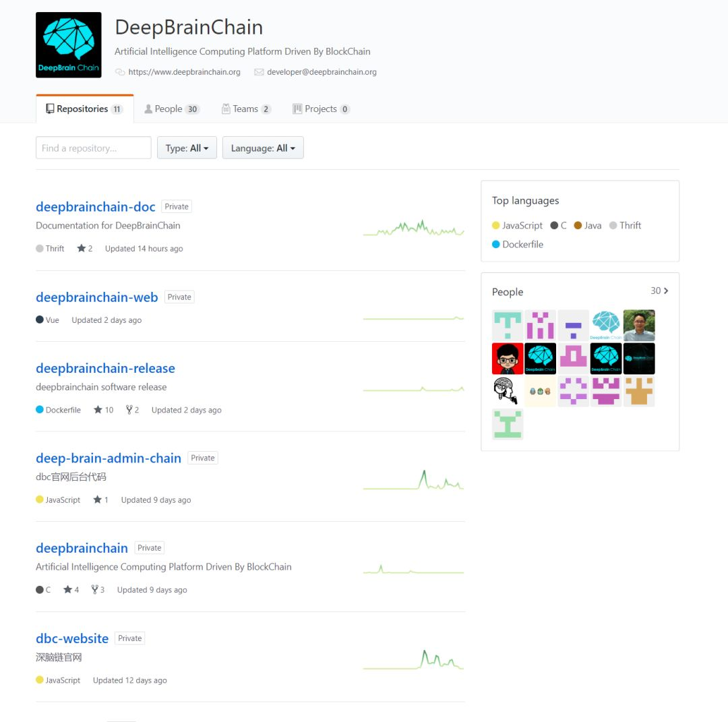
Task: Click "deepbrainchain software release" description
Action: [101, 387]
